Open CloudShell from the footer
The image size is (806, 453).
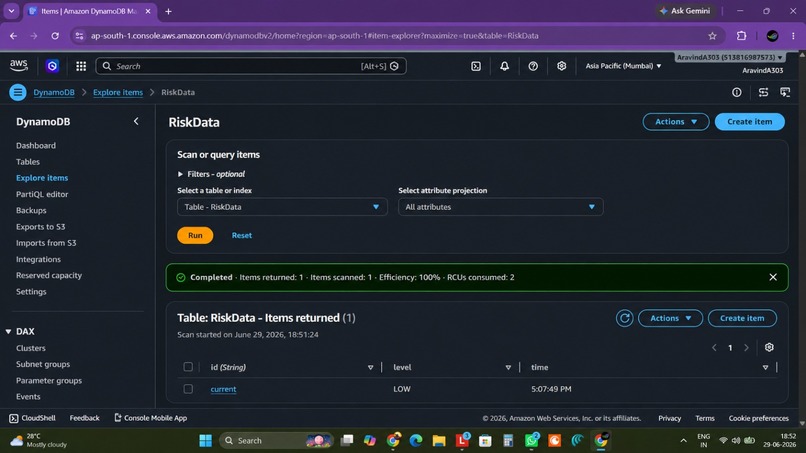32,418
